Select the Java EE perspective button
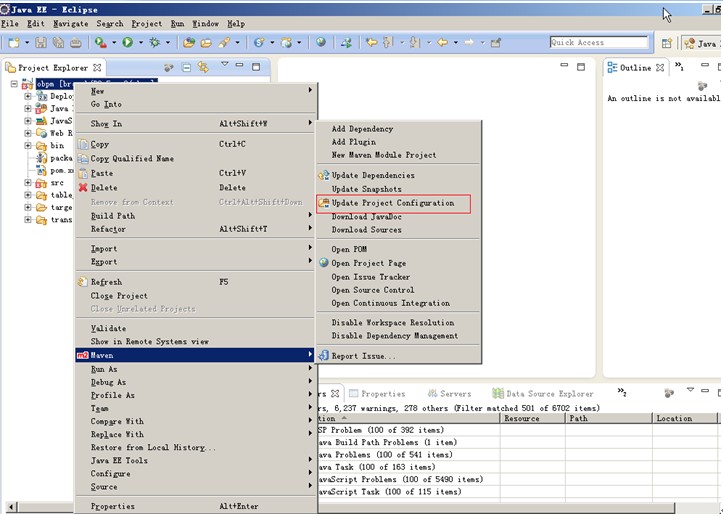The width and height of the screenshot is (723, 516). (x=701, y=43)
